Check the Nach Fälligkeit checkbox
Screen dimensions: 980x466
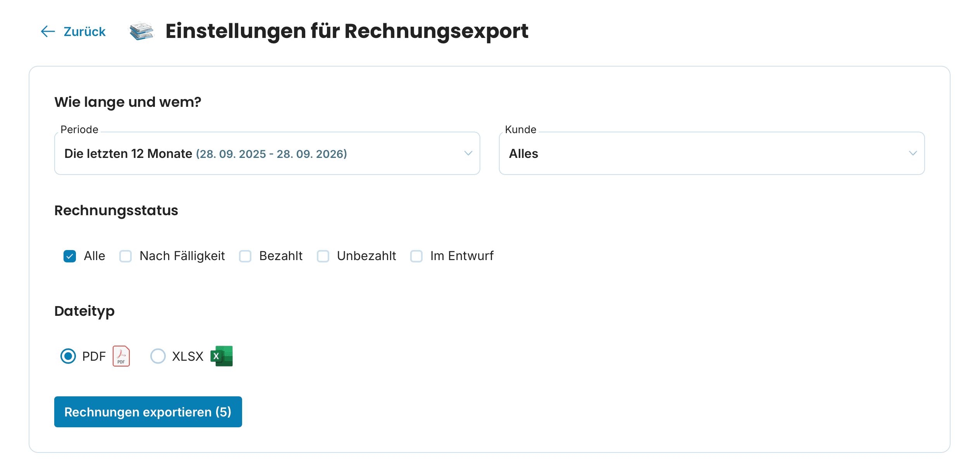126,256
